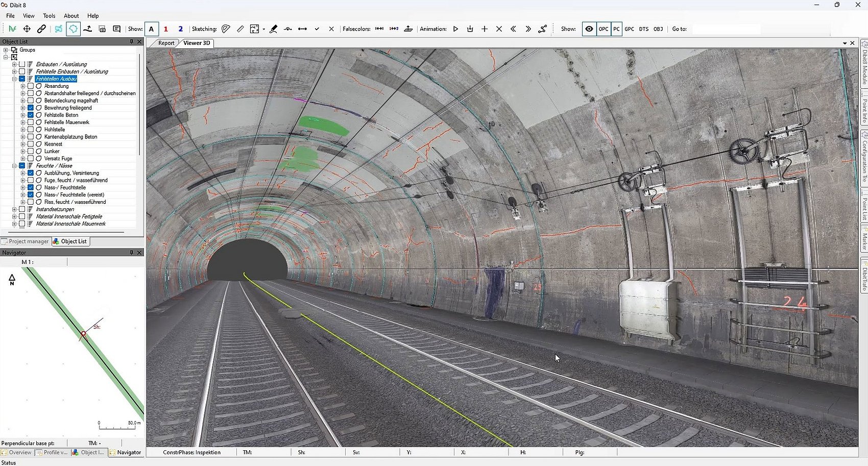This screenshot has height=466, width=868.
Task: Click the link chain icon in toolbar
Action: [41, 29]
